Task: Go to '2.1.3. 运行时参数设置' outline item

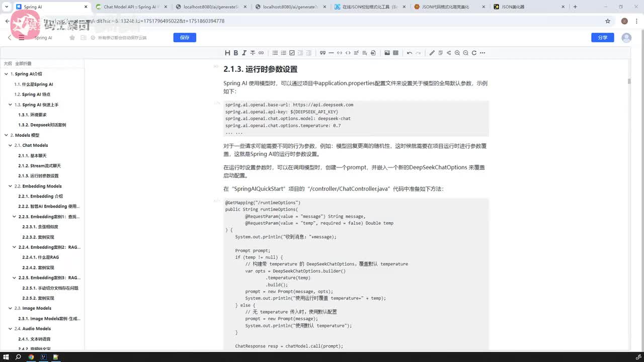Action: 39,176
